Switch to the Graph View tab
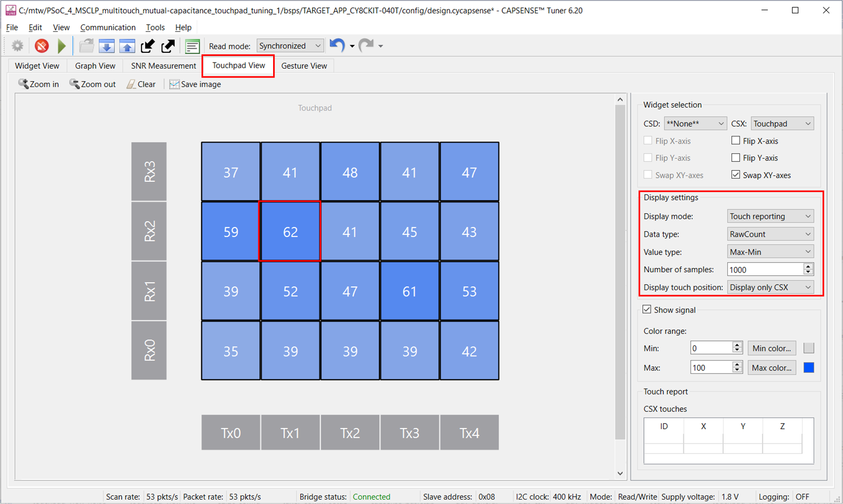The image size is (843, 504). [x=94, y=65]
